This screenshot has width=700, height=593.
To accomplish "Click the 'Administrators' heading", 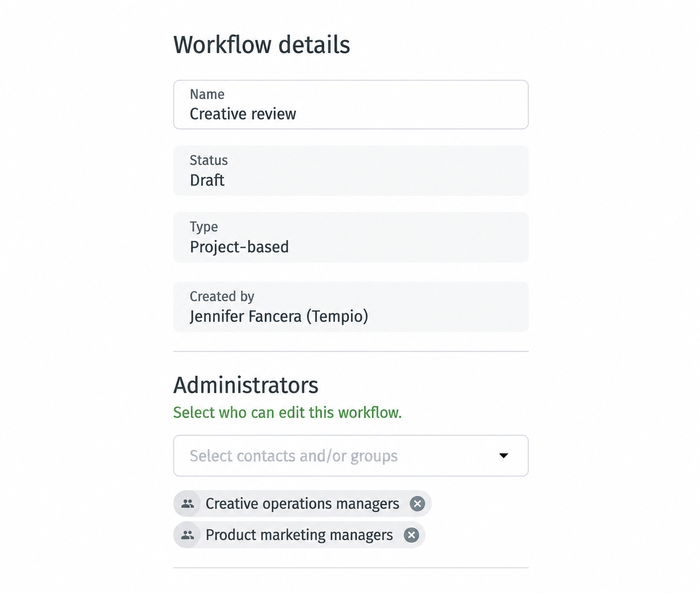I will (x=245, y=385).
